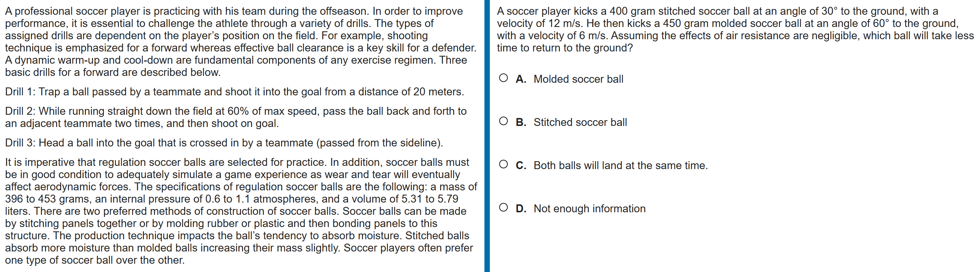Pick "Both balls will land at the same time" text
Image resolution: width=980 pixels, height=272 pixels.
pos(620,166)
